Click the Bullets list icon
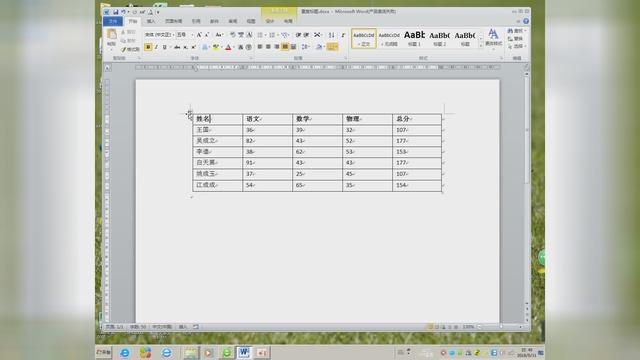The width and height of the screenshot is (640, 360). click(260, 35)
